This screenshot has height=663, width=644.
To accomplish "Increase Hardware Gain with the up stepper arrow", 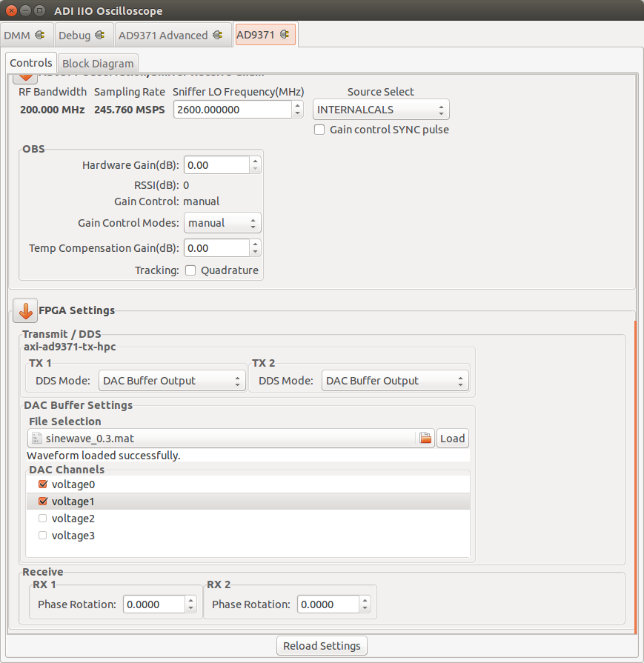I will click(x=256, y=161).
